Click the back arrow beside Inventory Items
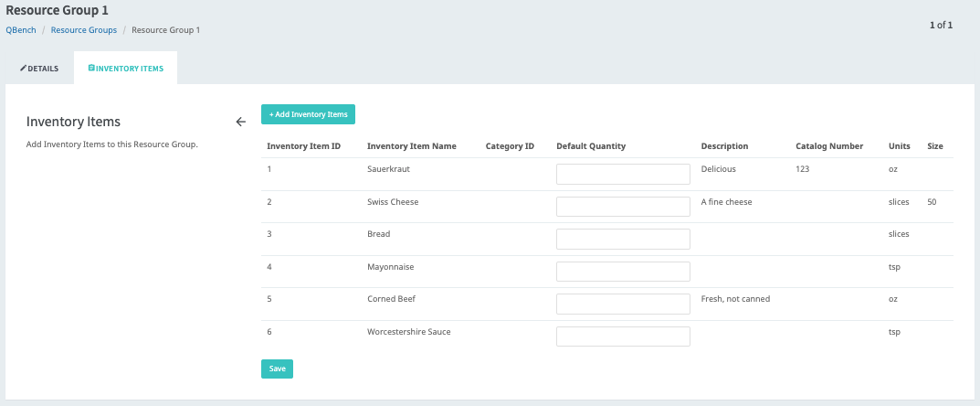This screenshot has height=406, width=980. (241, 122)
